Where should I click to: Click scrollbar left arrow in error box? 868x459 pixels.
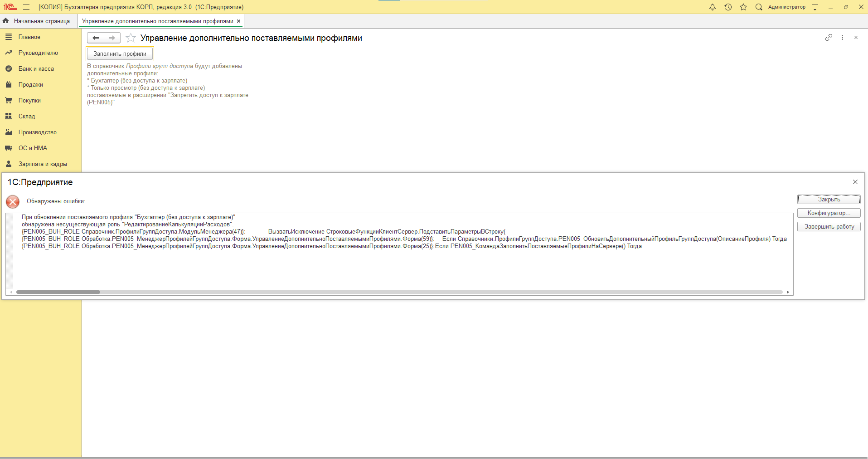(x=11, y=292)
